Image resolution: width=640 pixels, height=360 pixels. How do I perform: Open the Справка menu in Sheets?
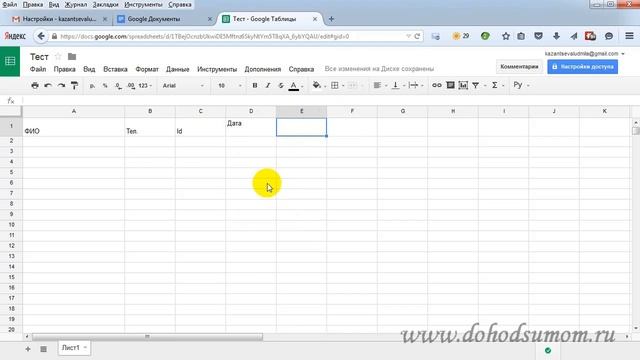[301, 69]
